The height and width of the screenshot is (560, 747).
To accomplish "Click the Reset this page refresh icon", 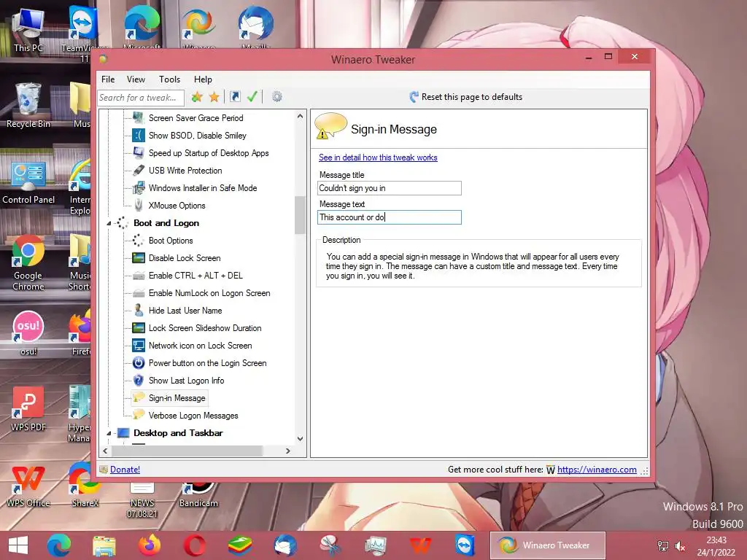I will (414, 97).
